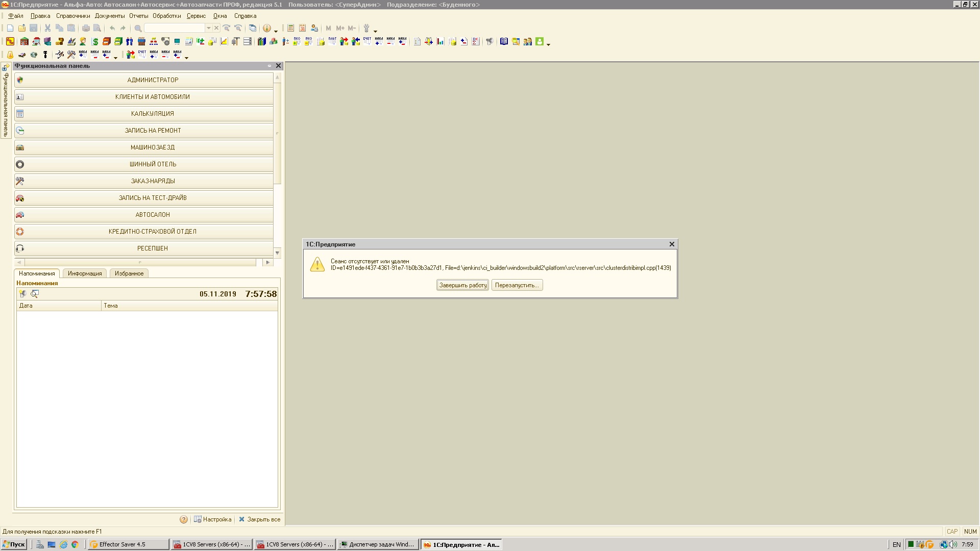Switch to Effector Saver 4.5 taskbar item
This screenshot has height=551, width=980.
pyautogui.click(x=128, y=544)
